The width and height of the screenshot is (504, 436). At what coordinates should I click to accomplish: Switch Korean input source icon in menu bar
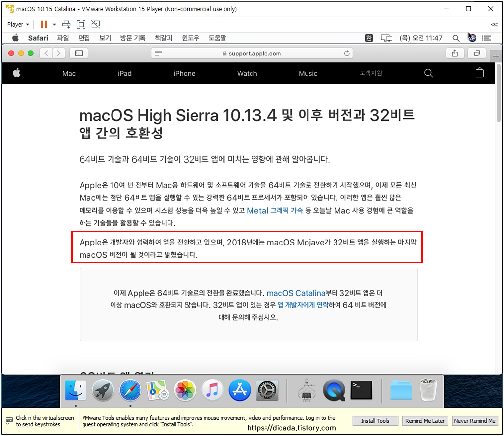click(x=369, y=38)
